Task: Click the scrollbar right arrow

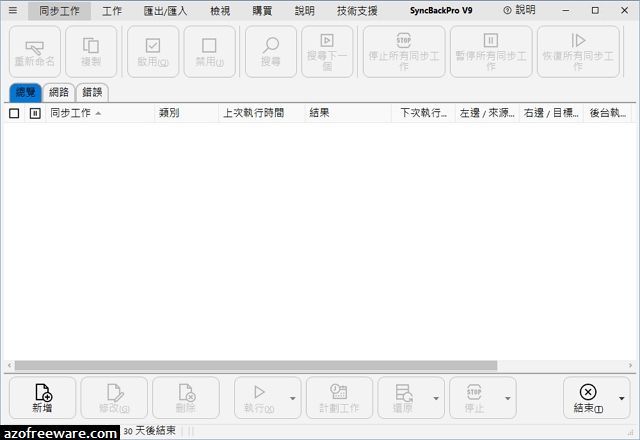Action: pos(630,365)
